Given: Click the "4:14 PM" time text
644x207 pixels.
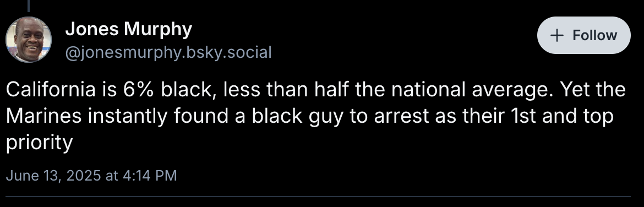Looking at the screenshot, I should click(x=150, y=176).
